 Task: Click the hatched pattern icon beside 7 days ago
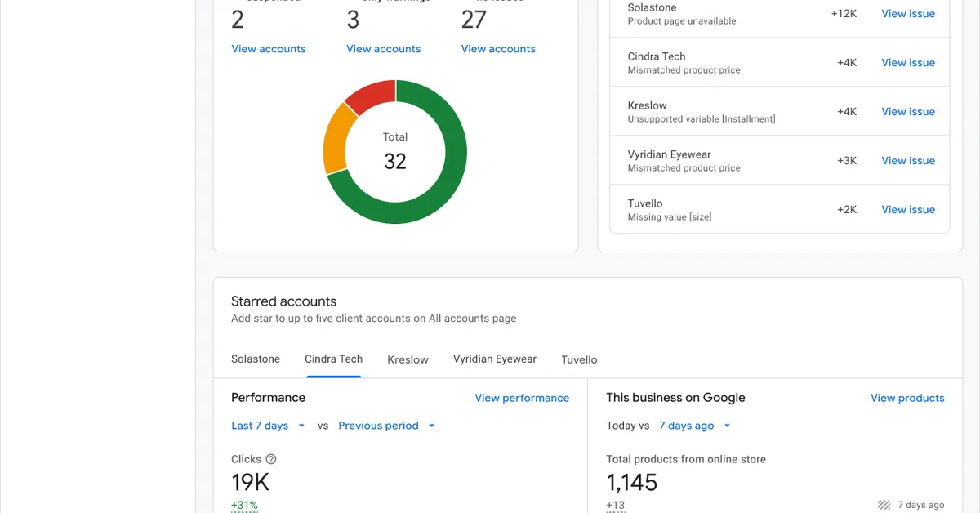point(884,505)
